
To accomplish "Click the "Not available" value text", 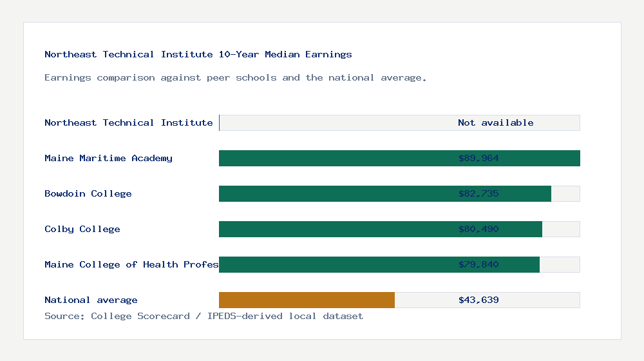I will click(x=496, y=122).
